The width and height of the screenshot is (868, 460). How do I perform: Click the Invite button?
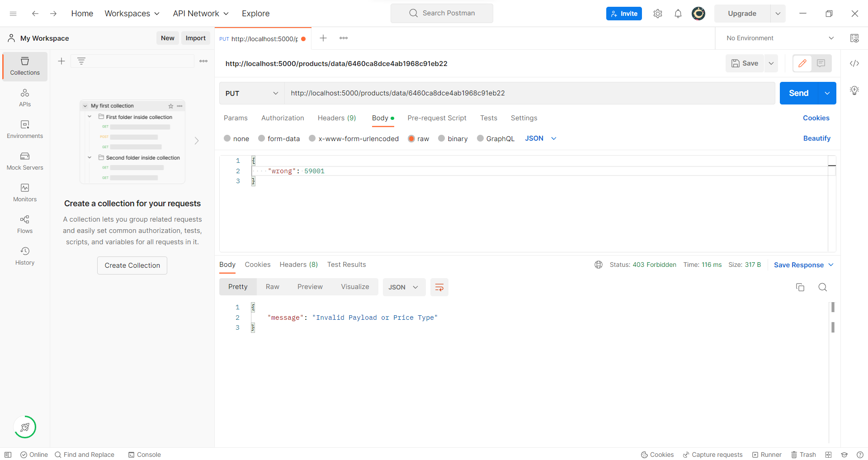624,14
